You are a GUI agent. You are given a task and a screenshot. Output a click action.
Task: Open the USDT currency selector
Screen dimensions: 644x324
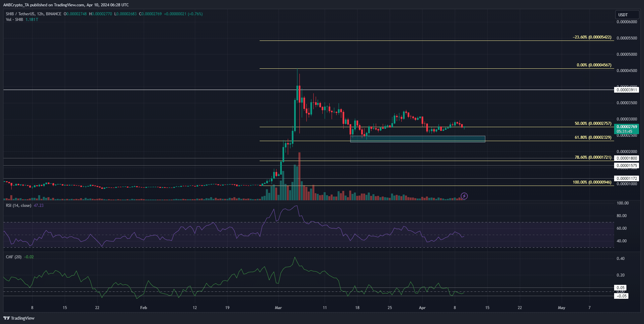pos(627,15)
